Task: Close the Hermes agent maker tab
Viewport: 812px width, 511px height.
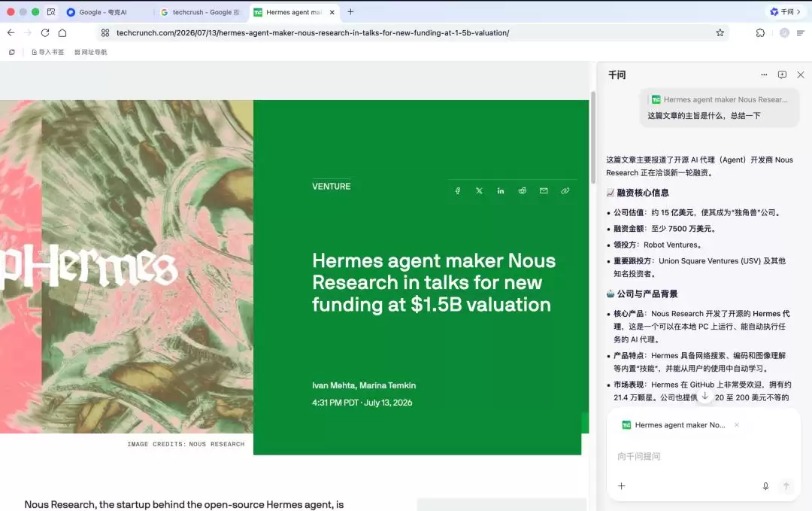Action: (332, 12)
